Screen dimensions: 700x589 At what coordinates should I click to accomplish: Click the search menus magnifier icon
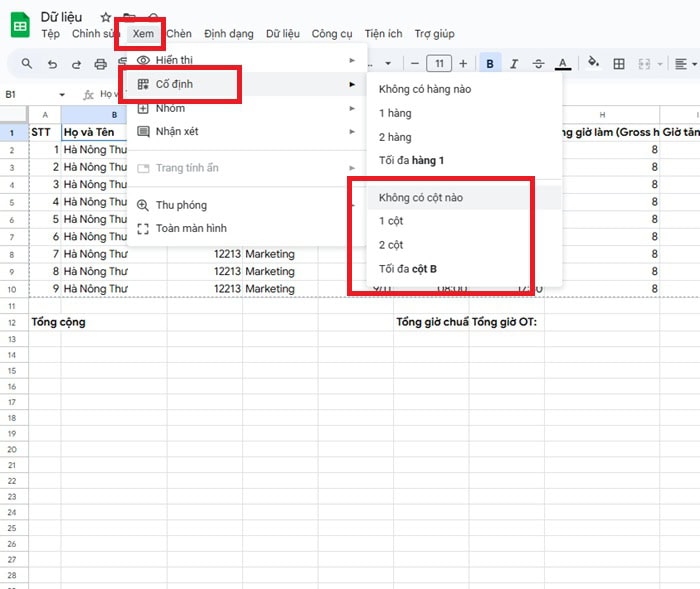click(x=27, y=64)
